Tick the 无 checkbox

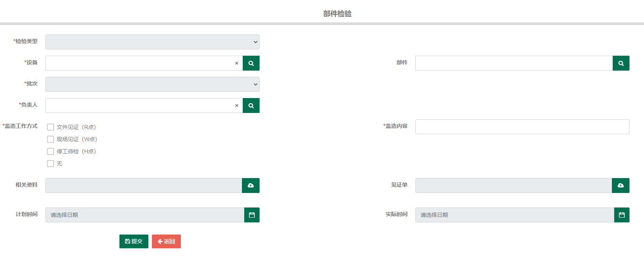tap(51, 164)
